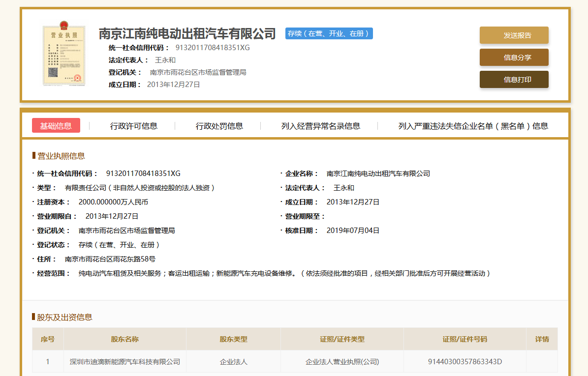Select the 基础信息 tab
Viewport: 588px width, 376px height.
pos(56,126)
